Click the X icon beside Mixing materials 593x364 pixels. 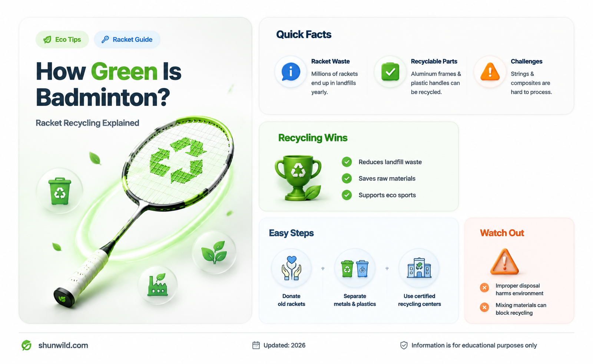point(484,307)
